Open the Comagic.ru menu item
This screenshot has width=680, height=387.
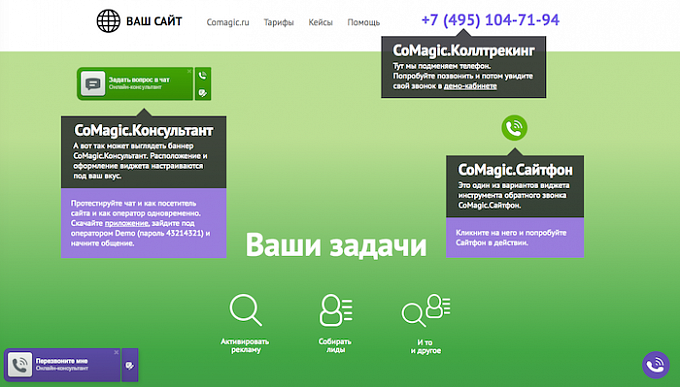pyautogui.click(x=228, y=22)
